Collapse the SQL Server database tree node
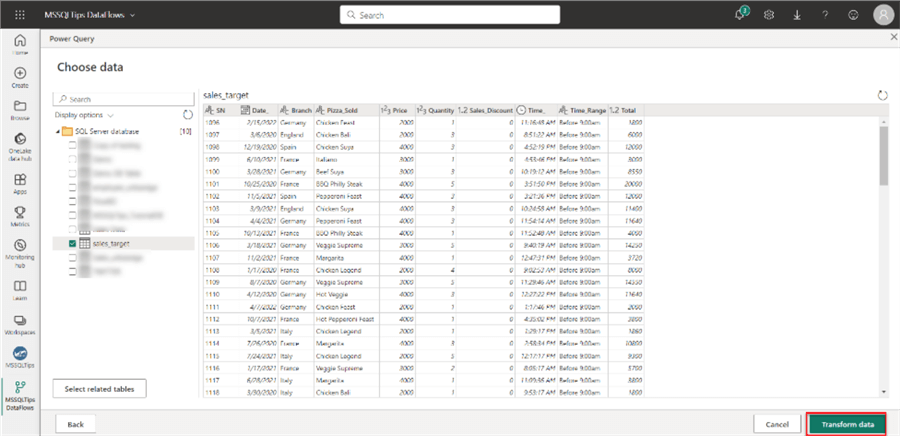The width and height of the screenshot is (900, 436). (x=57, y=132)
